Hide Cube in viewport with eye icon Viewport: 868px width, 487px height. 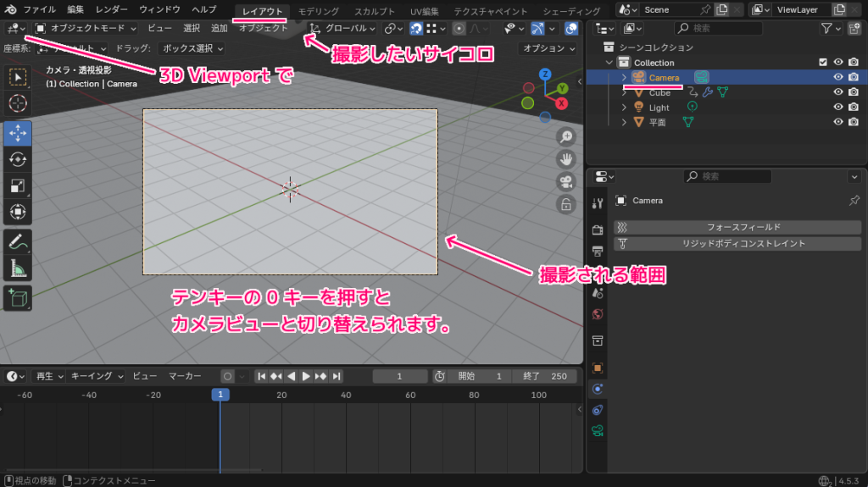coord(838,92)
